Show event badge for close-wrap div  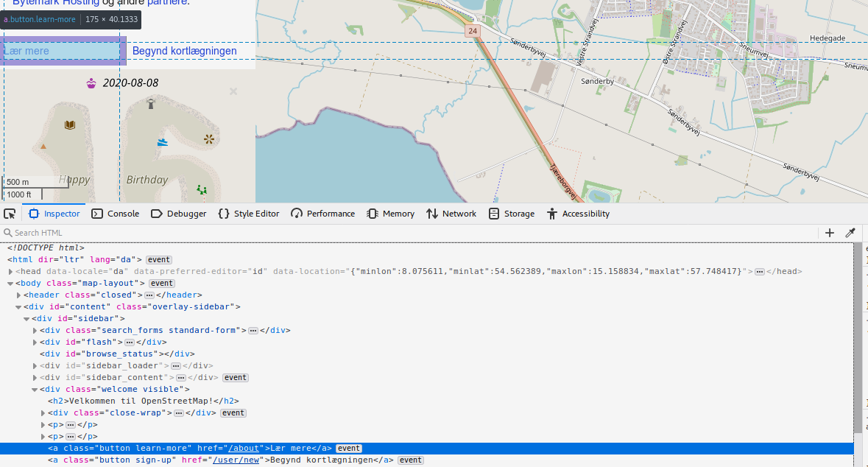(233, 413)
